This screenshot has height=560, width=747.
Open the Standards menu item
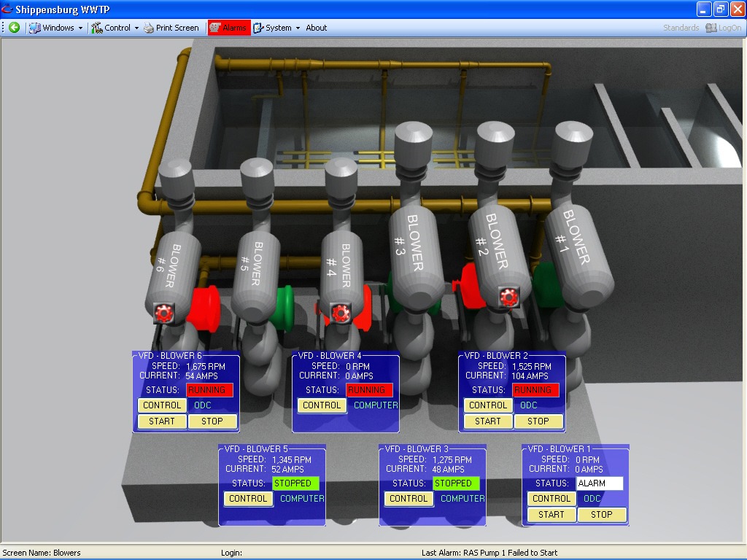pyautogui.click(x=681, y=28)
